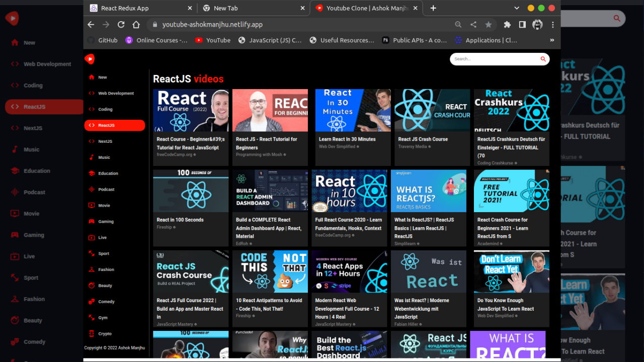Click the YouTube clone logo in the page header
644x362 pixels.
(90, 59)
